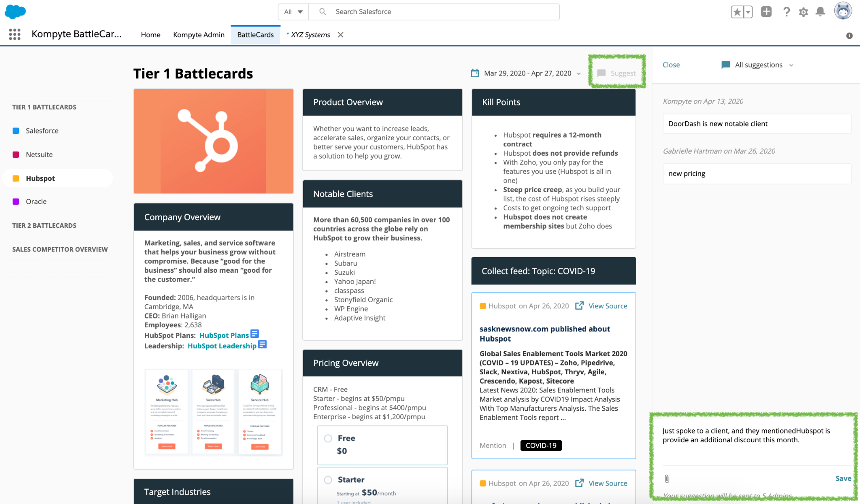Open the HubSpot Leadership link

tap(222, 346)
